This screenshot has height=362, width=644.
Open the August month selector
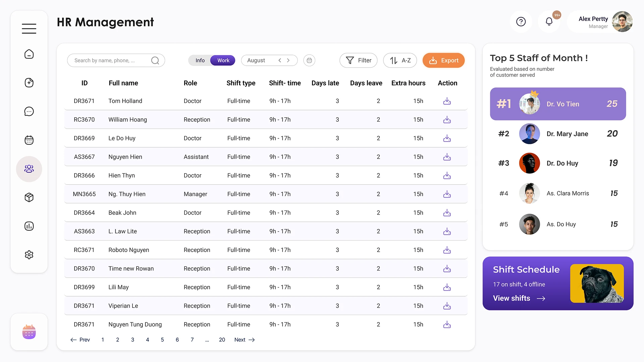tap(256, 60)
